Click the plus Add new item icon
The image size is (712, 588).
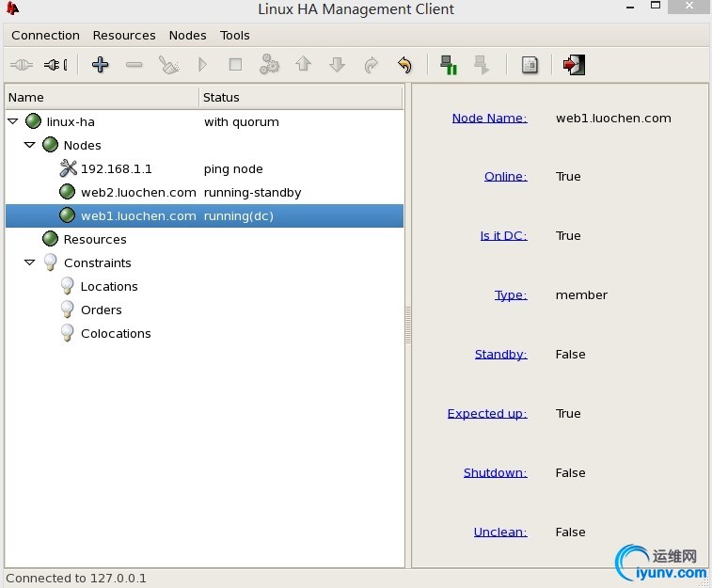(100, 65)
